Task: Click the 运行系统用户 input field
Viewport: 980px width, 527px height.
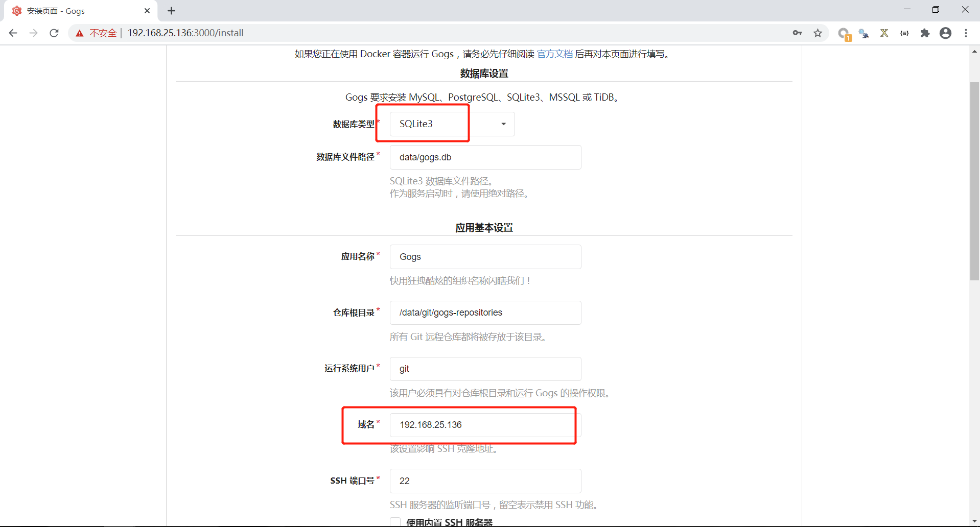Action: [485, 369]
